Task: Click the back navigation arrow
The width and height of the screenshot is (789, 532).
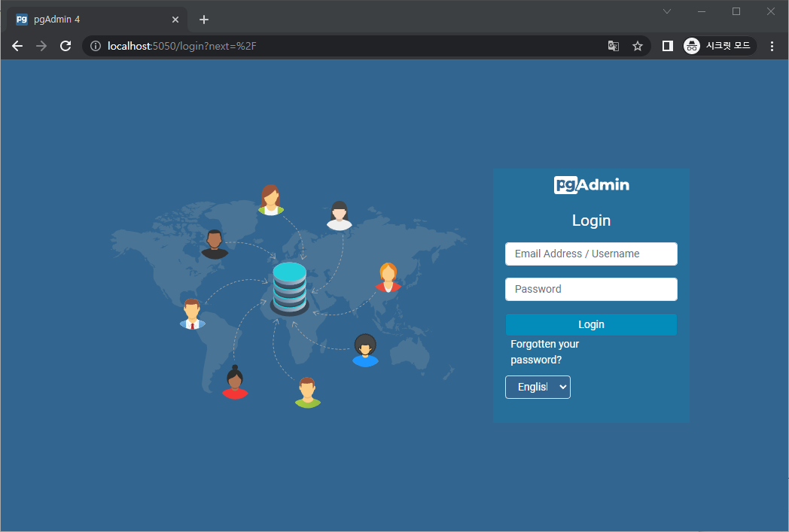Action: pyautogui.click(x=17, y=46)
